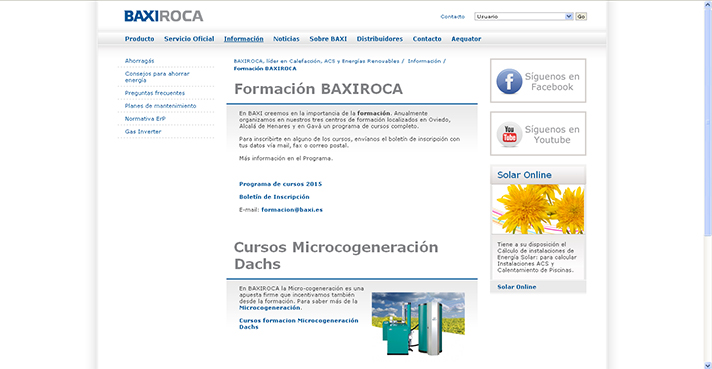Click the Formación BAXIROCA breadcrumb text
Viewport: 712px width, 369px height.
point(265,69)
